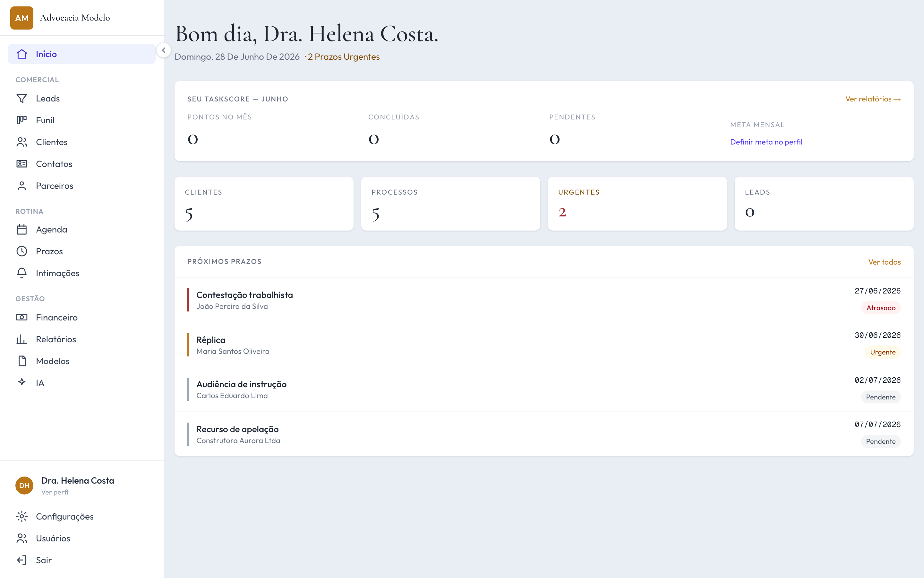Open the Leads summary card

824,203
